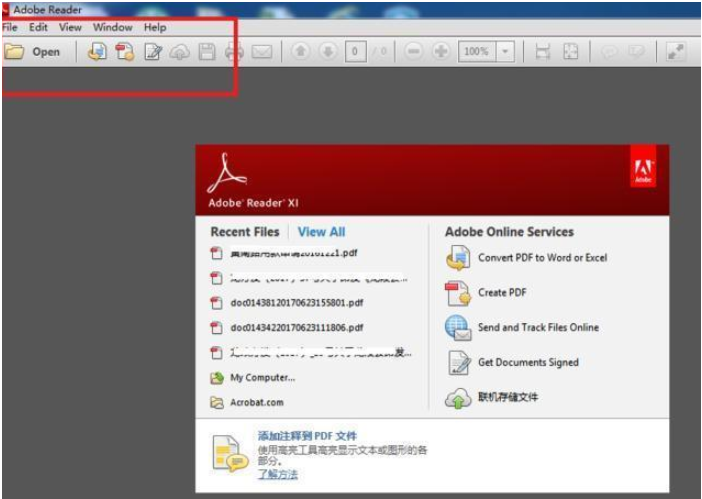The image size is (702, 499).
Task: Click the sticky note comment icon
Action: pyautogui.click(x=609, y=52)
